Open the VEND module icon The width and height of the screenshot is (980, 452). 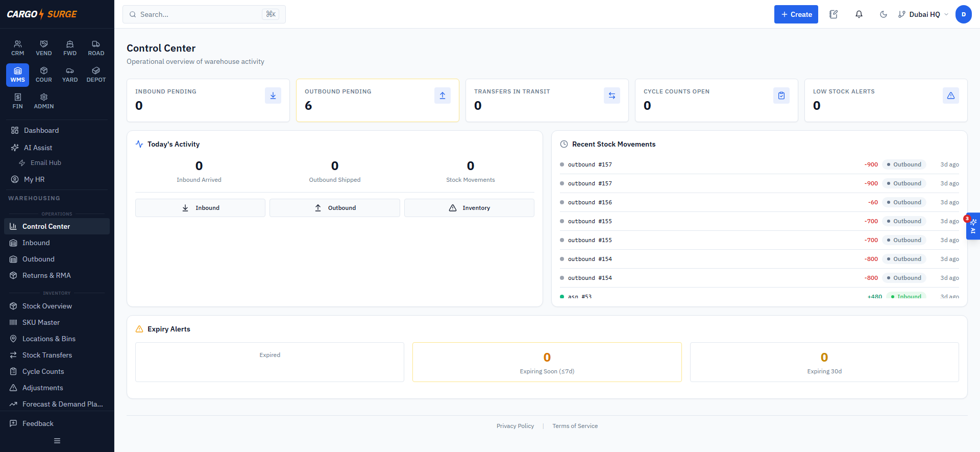44,48
